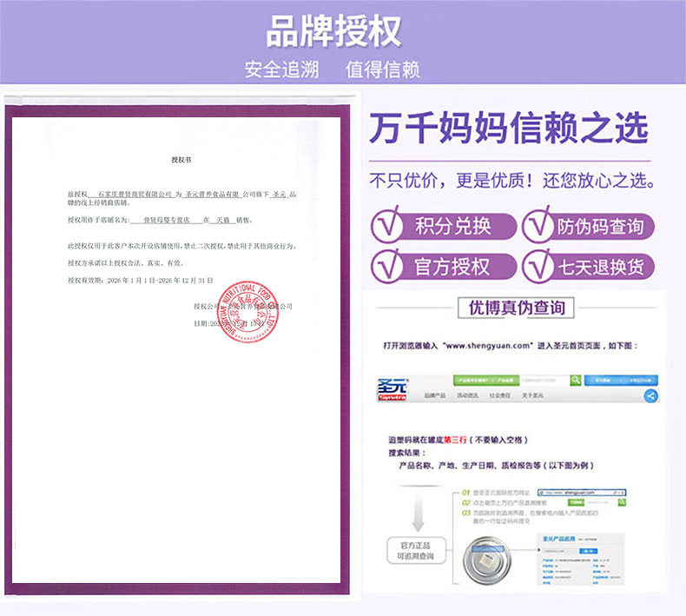
Task: Click the www.shengyuan.com URL text
Action: pyautogui.click(x=488, y=346)
